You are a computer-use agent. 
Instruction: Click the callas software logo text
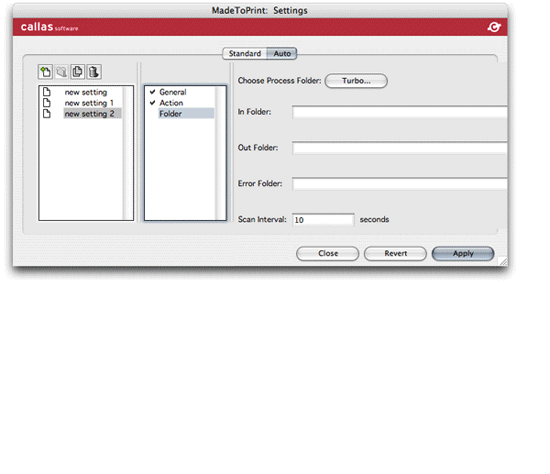49,27
